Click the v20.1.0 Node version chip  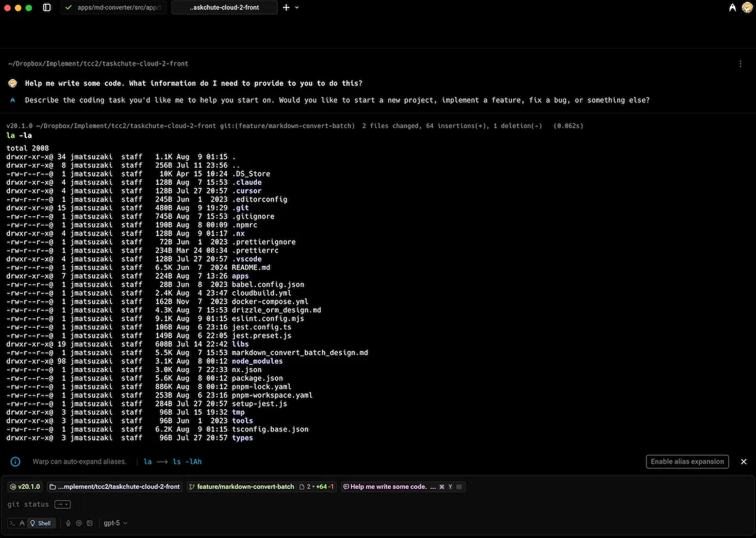(x=26, y=487)
